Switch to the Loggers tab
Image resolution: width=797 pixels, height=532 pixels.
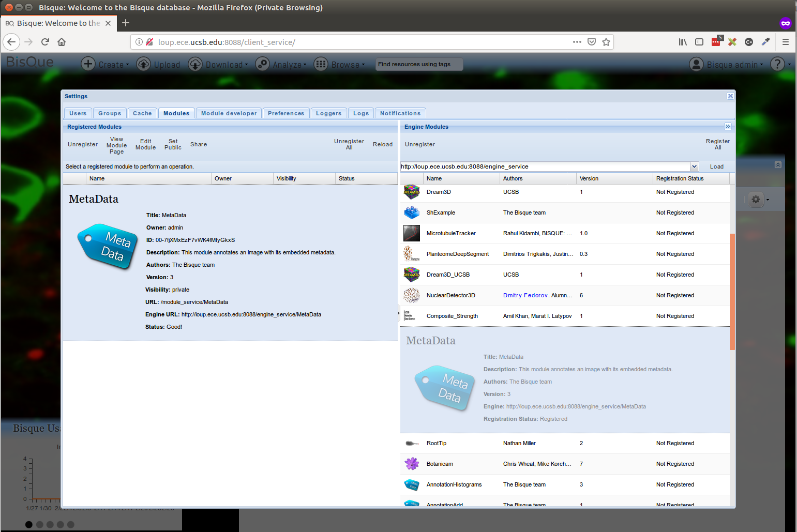point(328,113)
